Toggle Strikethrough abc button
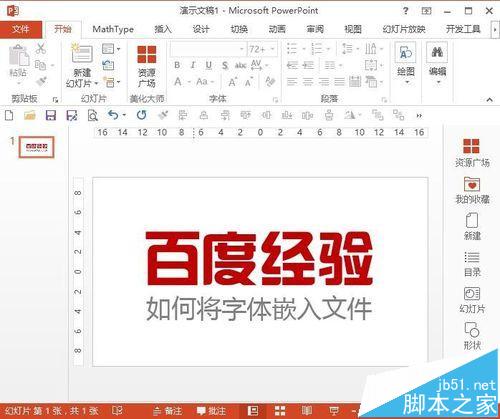500x419 pixels. pos(240,65)
